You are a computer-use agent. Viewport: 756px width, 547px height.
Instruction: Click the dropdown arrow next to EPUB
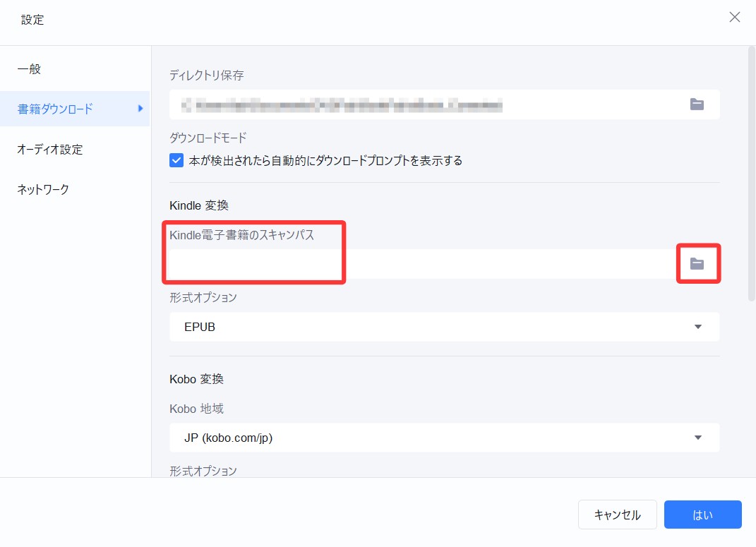click(698, 327)
